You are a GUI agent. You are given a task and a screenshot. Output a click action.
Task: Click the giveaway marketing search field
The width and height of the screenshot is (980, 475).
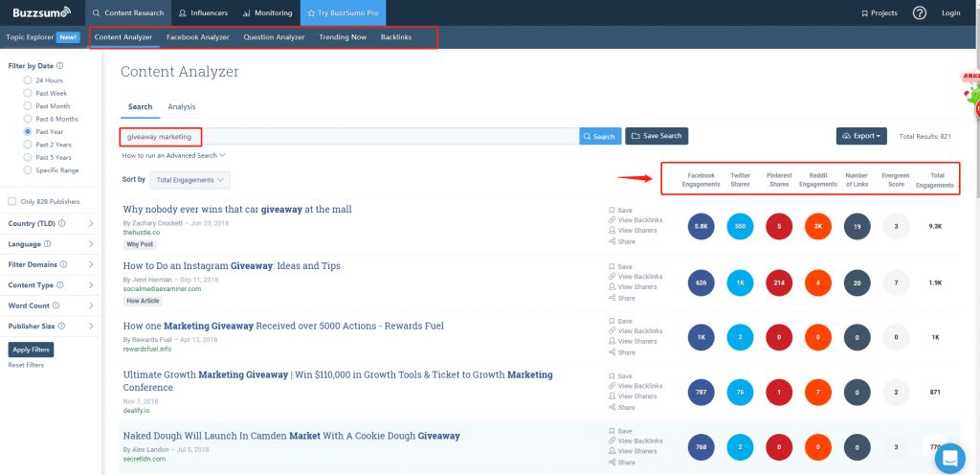click(349, 137)
